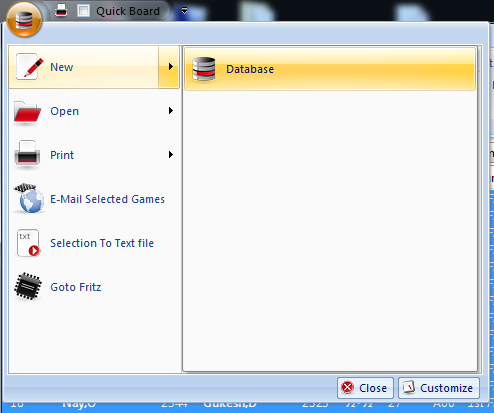
Task: Click the Close button at menu bottom
Action: [365, 388]
